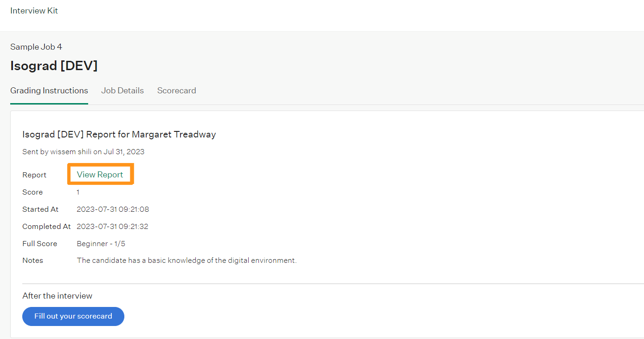Image resolution: width=644 pixels, height=339 pixels.
Task: Click the Full Score field label
Action: pyautogui.click(x=40, y=243)
